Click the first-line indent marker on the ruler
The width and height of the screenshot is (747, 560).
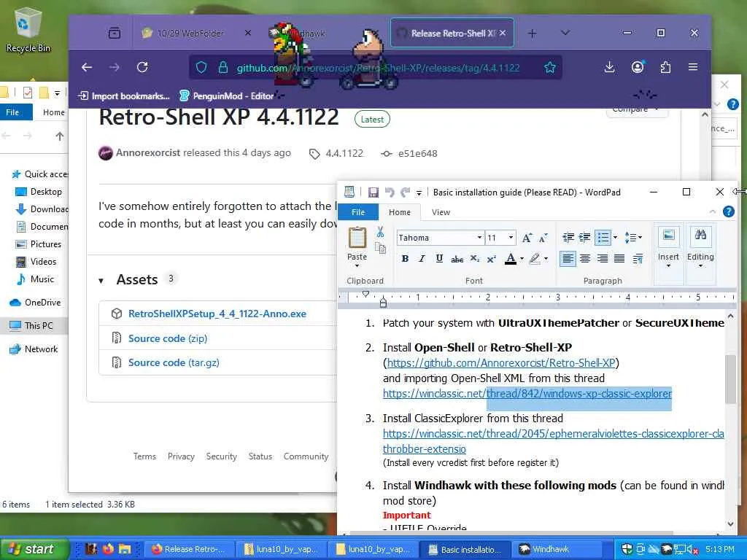pos(365,294)
